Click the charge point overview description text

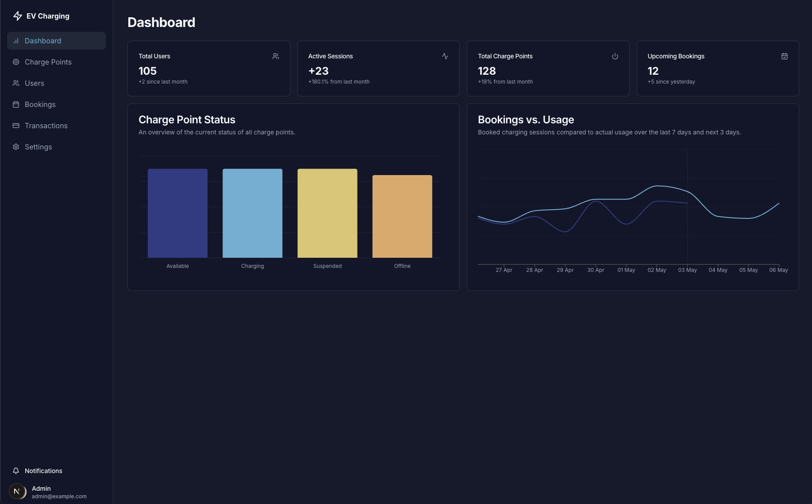coord(217,132)
